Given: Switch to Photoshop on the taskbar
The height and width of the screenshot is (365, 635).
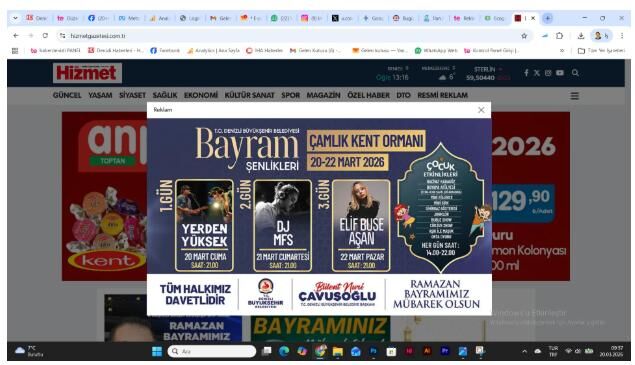Looking at the screenshot, I should [x=373, y=351].
